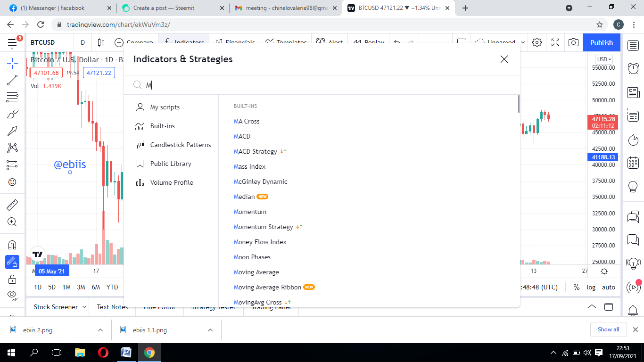Open chart settings gear

click(x=537, y=42)
